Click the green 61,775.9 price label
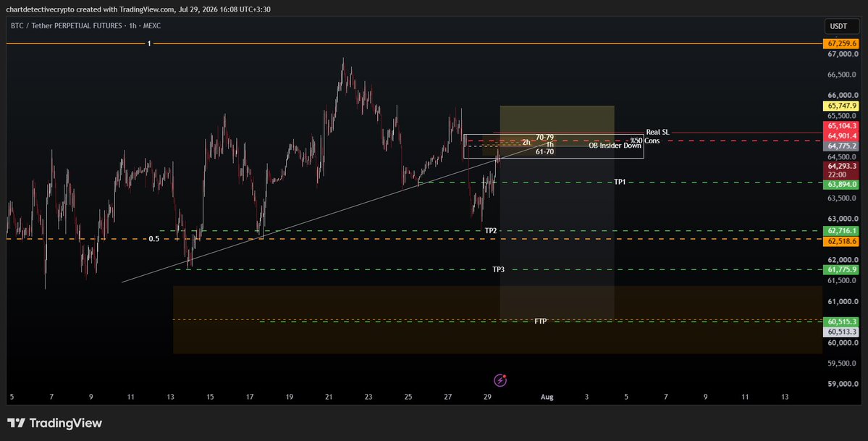Screen dimensions: 868x441 (841, 269)
